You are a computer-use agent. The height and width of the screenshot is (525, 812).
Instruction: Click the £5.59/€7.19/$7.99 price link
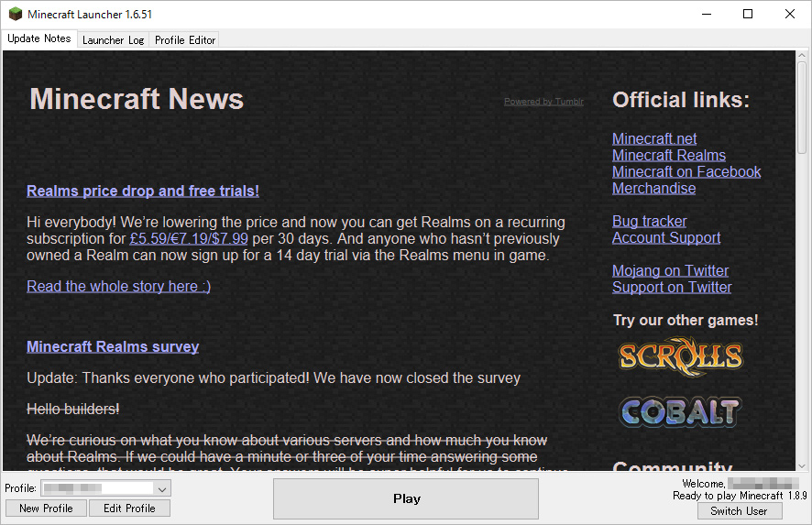pyautogui.click(x=189, y=239)
